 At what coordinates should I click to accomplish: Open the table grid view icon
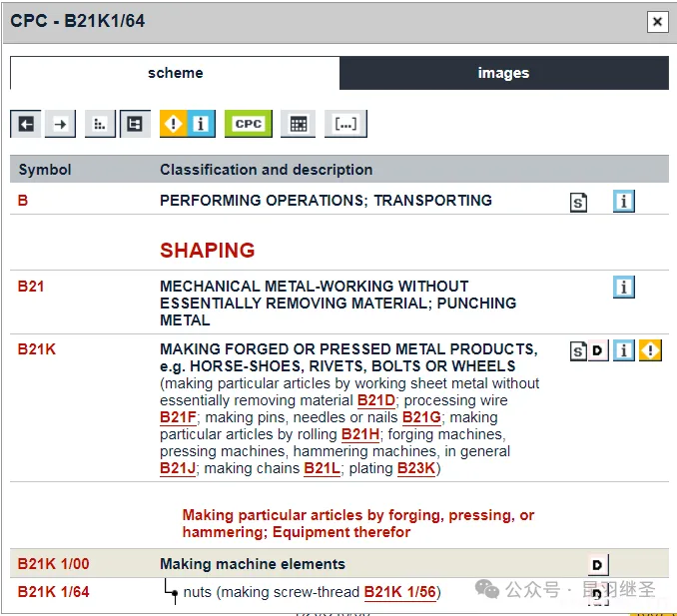298,124
